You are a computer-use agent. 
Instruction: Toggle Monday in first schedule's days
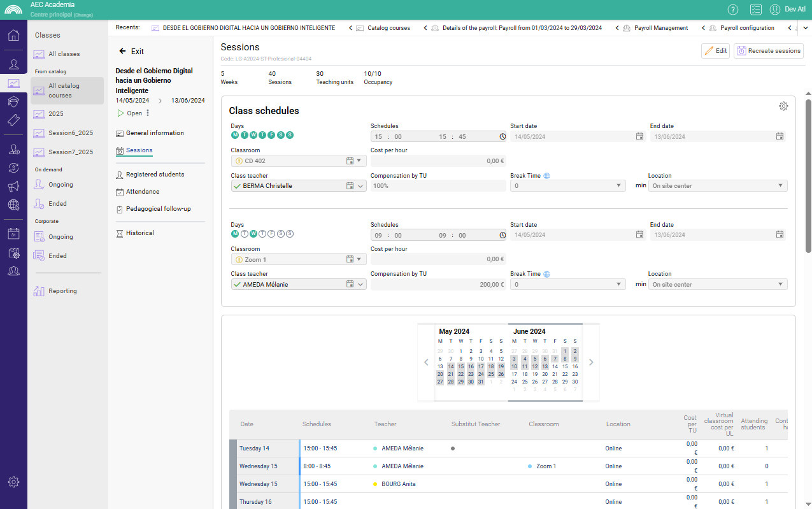tap(236, 135)
